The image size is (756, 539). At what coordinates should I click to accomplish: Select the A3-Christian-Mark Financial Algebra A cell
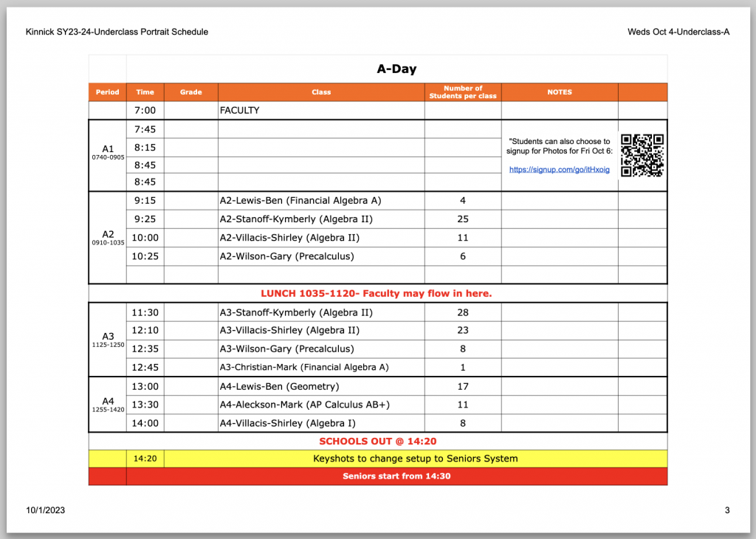(304, 368)
